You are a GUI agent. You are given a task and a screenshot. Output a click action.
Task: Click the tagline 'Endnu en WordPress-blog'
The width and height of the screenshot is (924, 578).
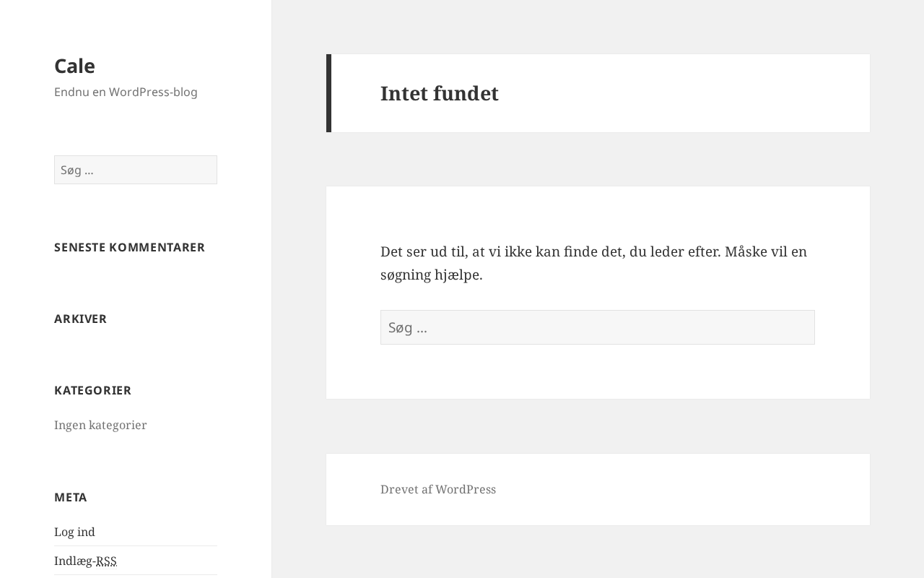point(126,92)
